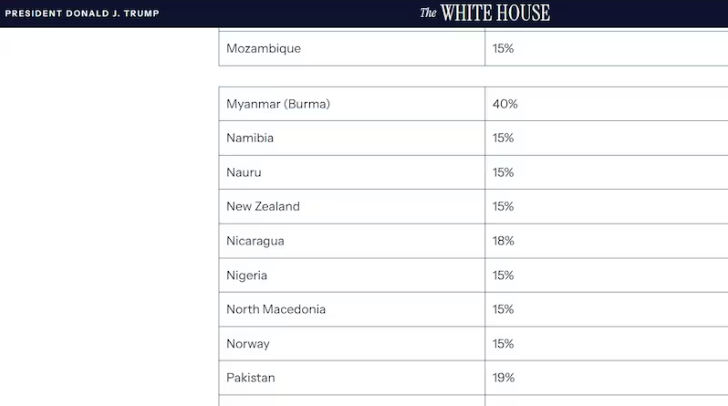Click The White House logo
The image size is (728, 406).
485,13
